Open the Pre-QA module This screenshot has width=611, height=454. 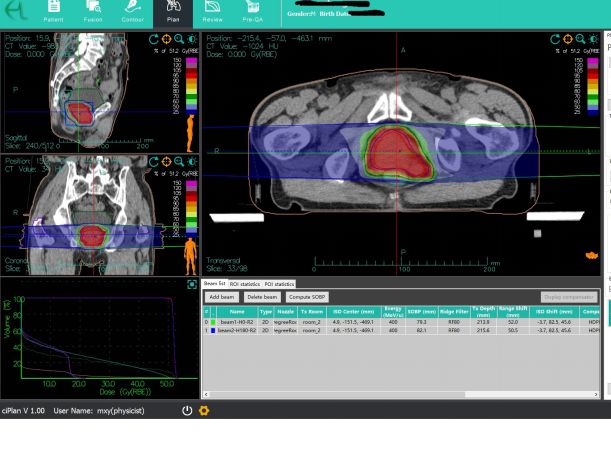coord(252,12)
